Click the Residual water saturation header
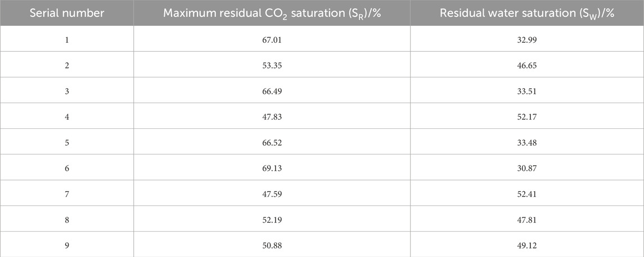This screenshot has width=644, height=257. 526,12
